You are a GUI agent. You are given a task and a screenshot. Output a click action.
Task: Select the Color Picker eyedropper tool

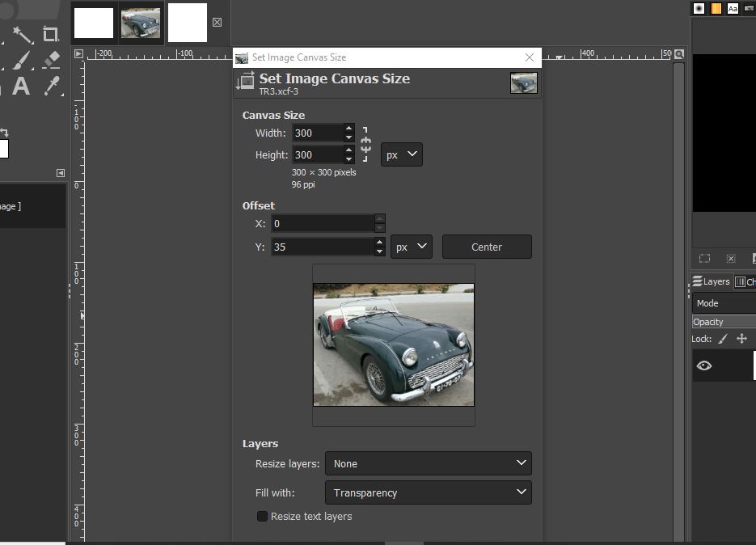52,86
